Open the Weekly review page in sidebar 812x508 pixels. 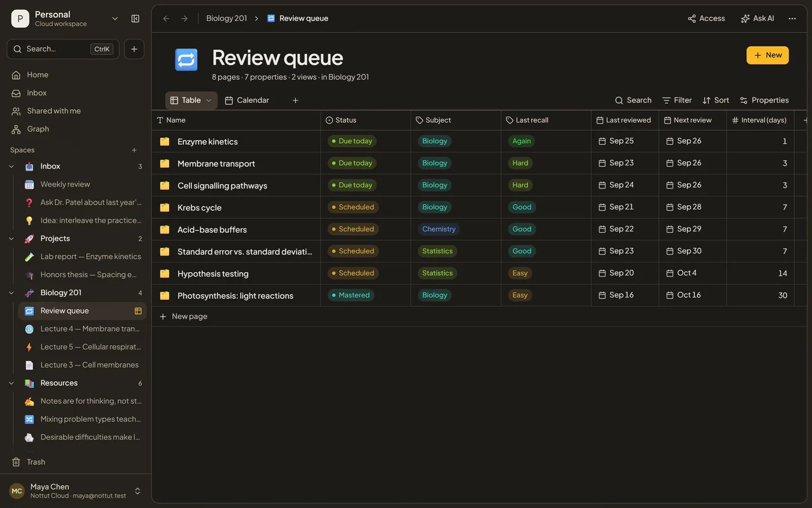click(65, 184)
